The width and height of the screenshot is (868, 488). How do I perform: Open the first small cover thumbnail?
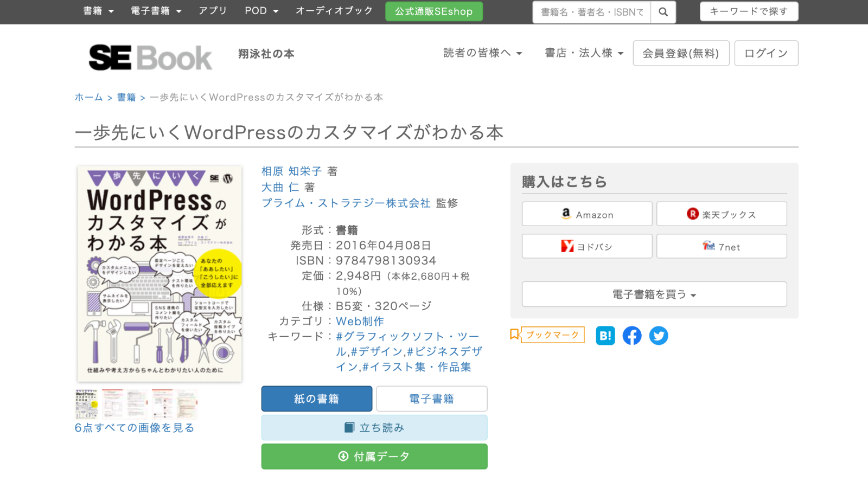click(86, 403)
